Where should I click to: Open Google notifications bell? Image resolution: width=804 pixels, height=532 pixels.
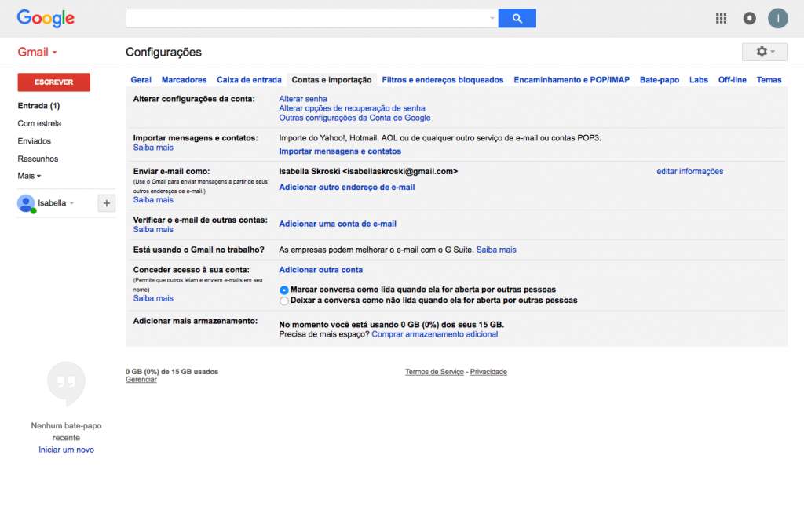pos(749,19)
